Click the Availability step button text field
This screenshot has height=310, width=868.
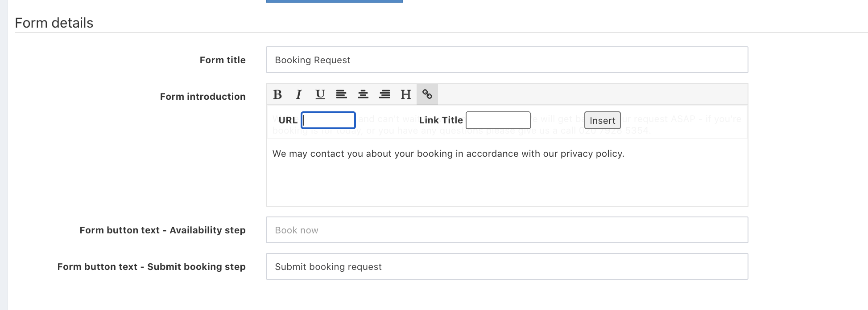(507, 230)
